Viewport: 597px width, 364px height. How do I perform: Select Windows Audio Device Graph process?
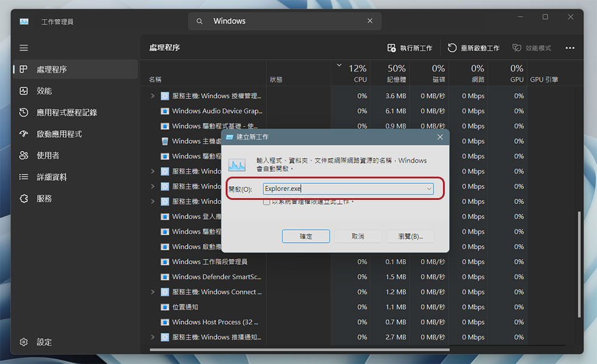point(217,111)
